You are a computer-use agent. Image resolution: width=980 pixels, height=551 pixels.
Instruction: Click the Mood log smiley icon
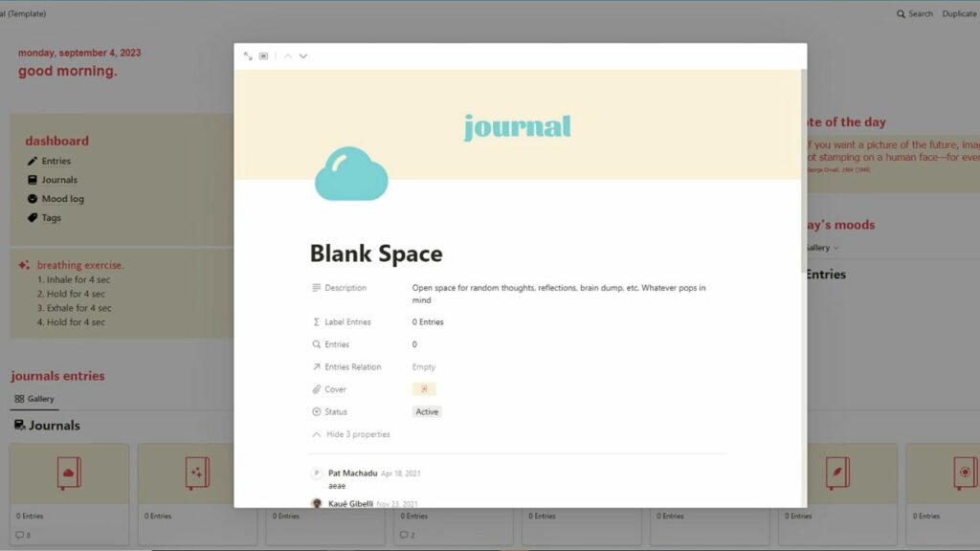[31, 199]
